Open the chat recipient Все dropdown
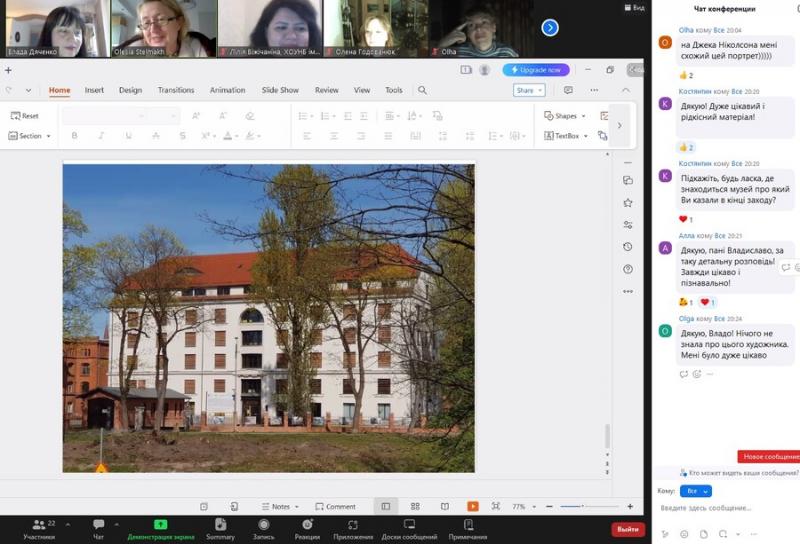800x544 pixels. click(696, 491)
